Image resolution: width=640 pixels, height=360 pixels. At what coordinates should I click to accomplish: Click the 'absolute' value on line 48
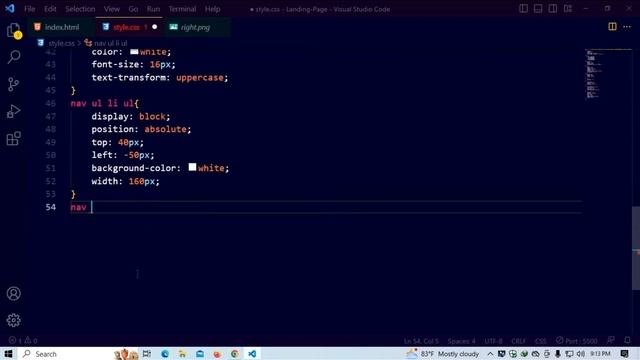tap(165, 129)
